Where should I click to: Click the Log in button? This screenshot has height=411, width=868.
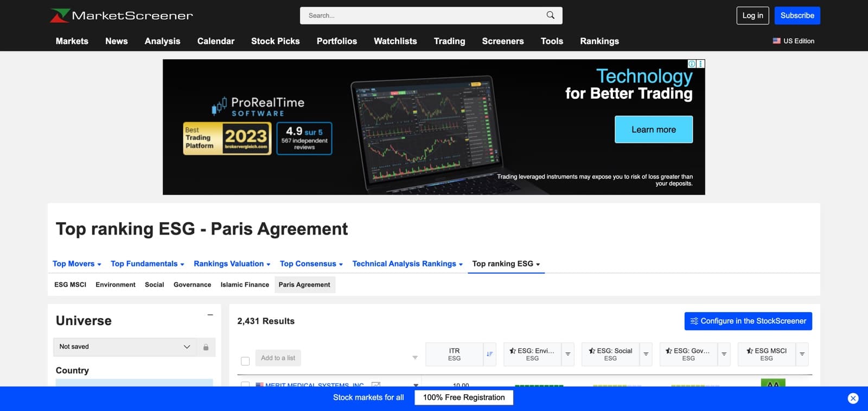tap(752, 15)
